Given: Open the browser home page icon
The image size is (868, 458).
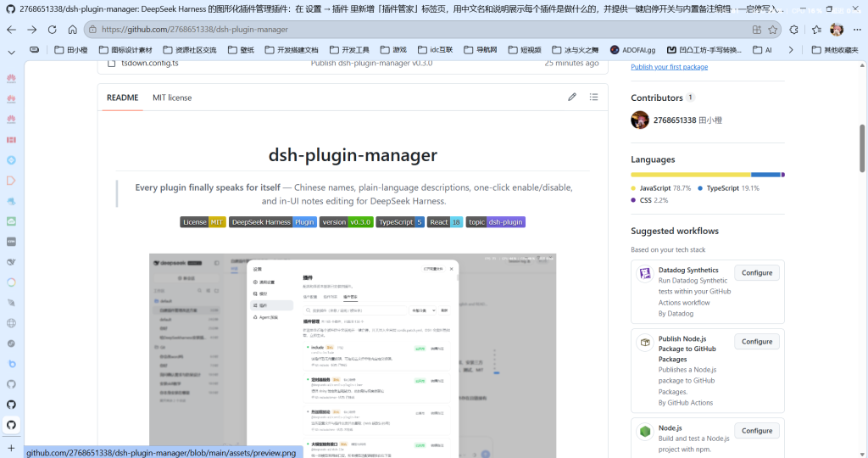Looking at the screenshot, I should click(73, 30).
